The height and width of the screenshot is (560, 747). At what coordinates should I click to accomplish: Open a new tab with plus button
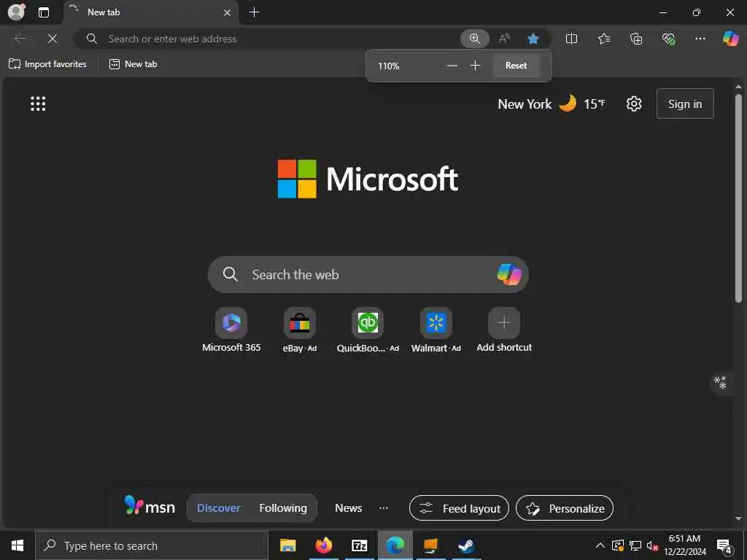(x=255, y=12)
